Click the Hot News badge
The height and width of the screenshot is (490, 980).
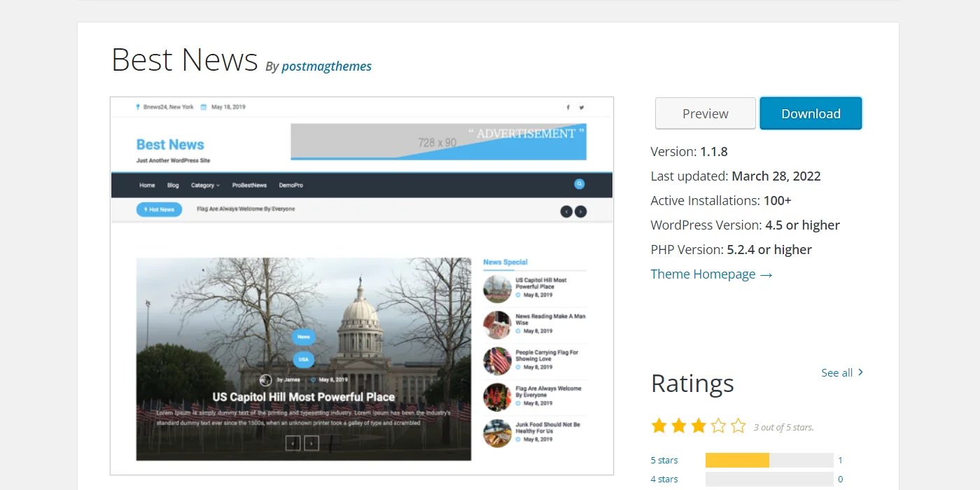pos(159,209)
